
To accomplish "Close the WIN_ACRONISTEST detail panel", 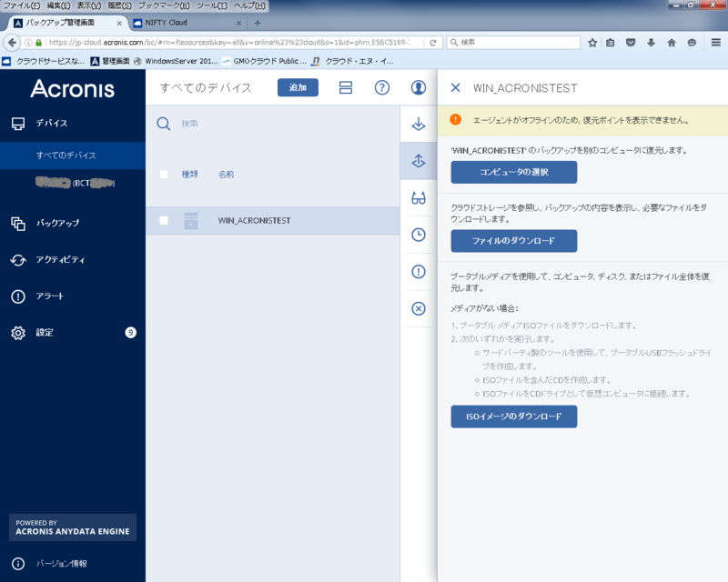I will 455,88.
